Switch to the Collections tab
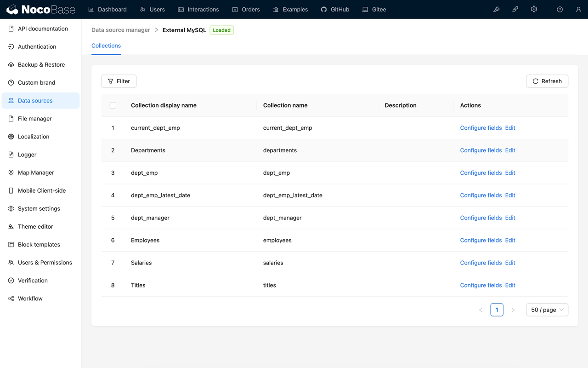This screenshot has width=588, height=368. click(x=106, y=46)
